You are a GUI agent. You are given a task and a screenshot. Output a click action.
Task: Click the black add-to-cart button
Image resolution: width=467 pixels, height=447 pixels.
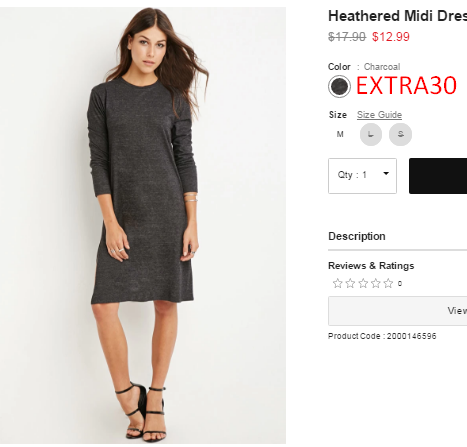pyautogui.click(x=438, y=176)
